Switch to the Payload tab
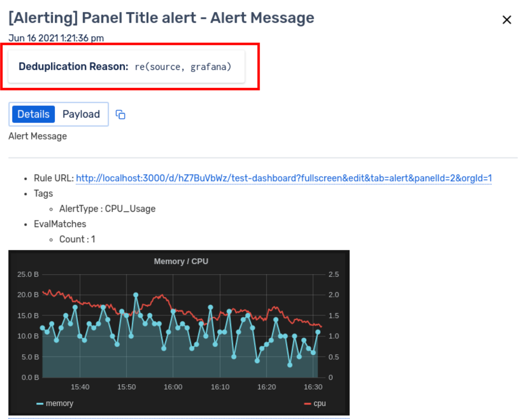 pyautogui.click(x=81, y=114)
